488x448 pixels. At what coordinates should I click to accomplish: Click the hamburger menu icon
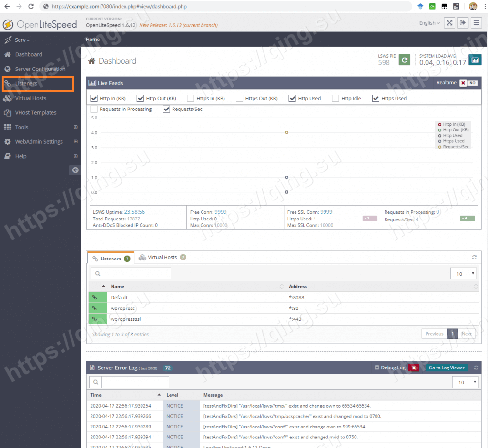pyautogui.click(x=476, y=23)
